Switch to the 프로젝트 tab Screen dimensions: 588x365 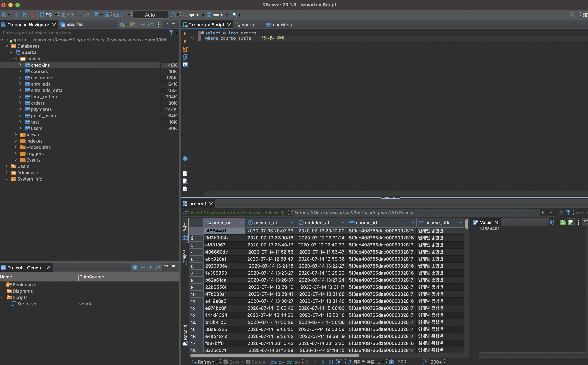[71, 24]
